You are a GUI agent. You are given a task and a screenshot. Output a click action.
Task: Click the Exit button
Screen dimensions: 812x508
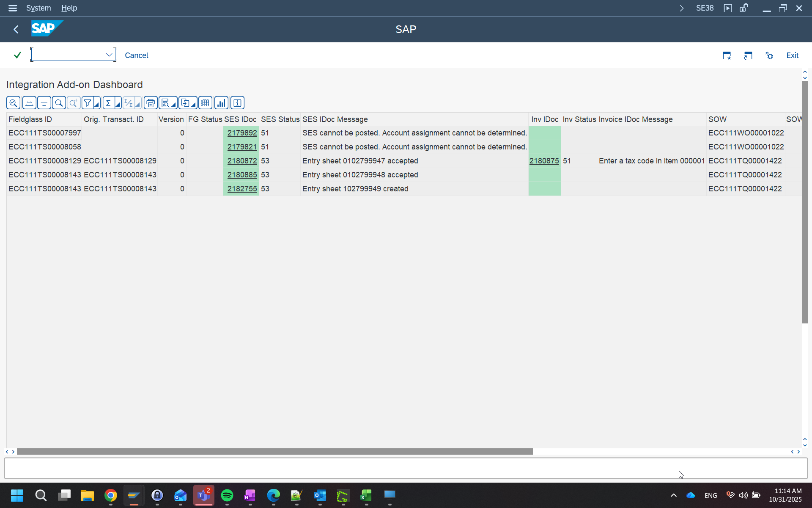[792, 55]
